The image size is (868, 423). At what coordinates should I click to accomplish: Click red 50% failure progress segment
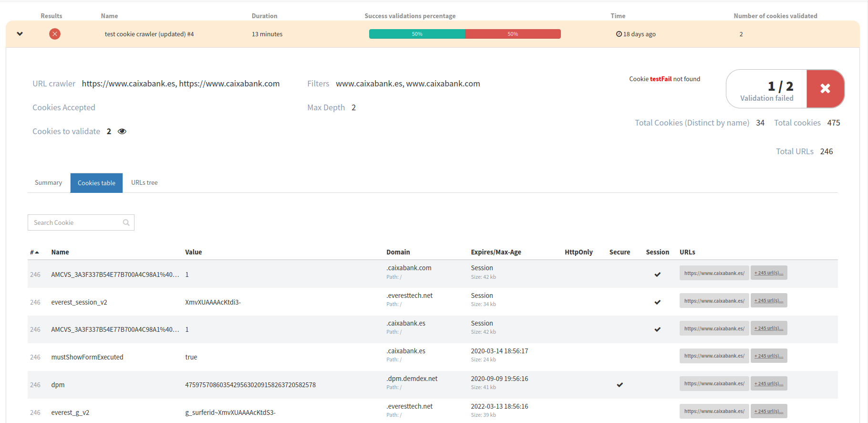[513, 34]
